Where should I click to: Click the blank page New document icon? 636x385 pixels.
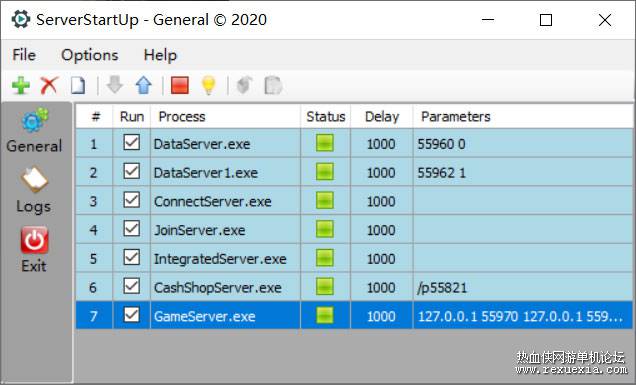pos(78,86)
